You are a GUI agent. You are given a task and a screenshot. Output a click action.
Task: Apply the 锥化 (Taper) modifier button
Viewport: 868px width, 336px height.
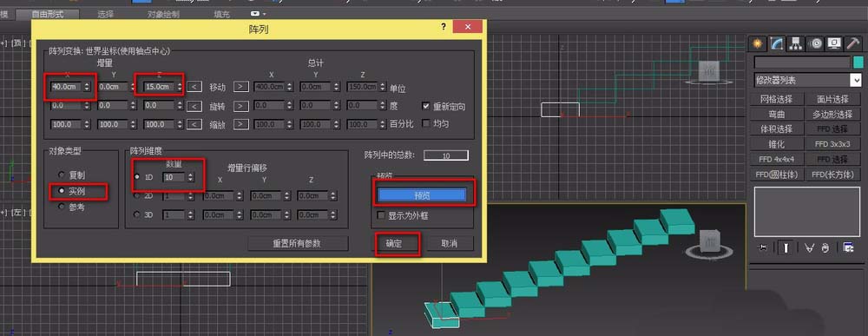tap(776, 144)
